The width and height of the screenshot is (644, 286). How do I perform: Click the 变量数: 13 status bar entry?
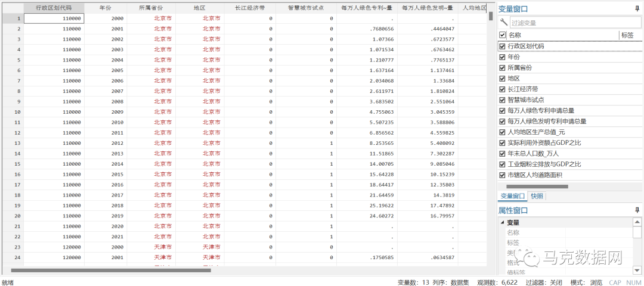click(415, 282)
